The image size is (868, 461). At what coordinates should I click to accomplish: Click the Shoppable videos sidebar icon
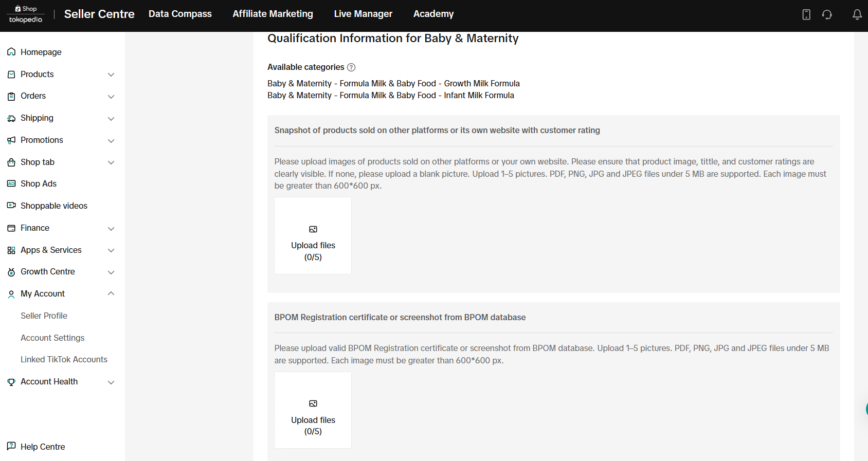[x=11, y=206]
